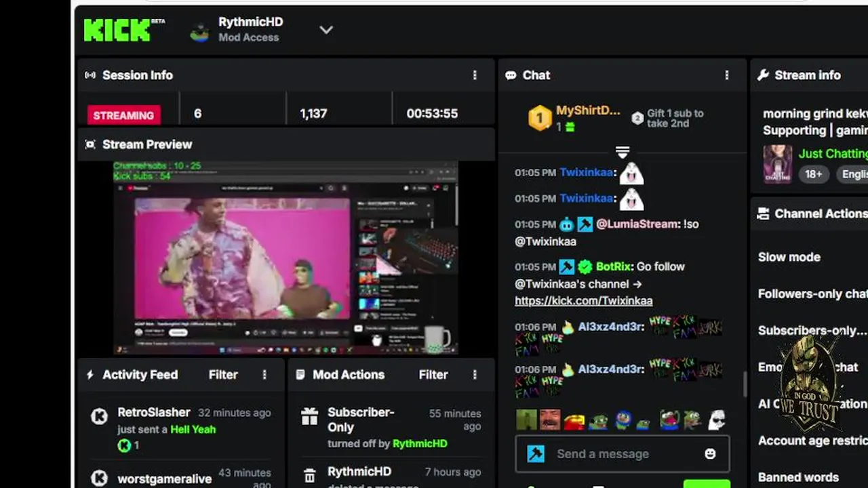The height and width of the screenshot is (488, 868).
Task: Click the Stream info wrench icon
Action: 763,75
